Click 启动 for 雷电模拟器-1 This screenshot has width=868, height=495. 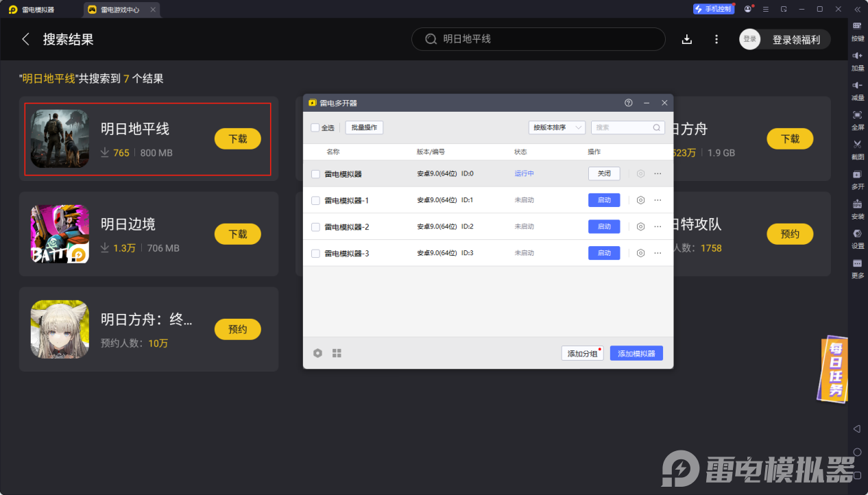tap(604, 200)
